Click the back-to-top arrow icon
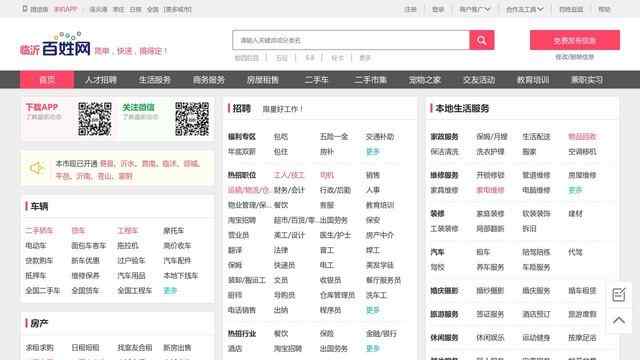The width and height of the screenshot is (640, 360). (619, 320)
